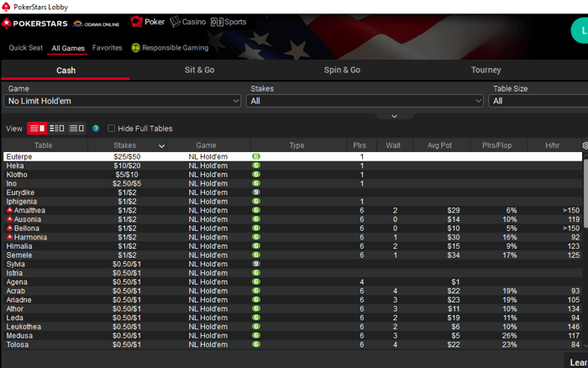588x368 pixels.
Task: Switch to the Sit & Go tab
Action: tap(200, 70)
